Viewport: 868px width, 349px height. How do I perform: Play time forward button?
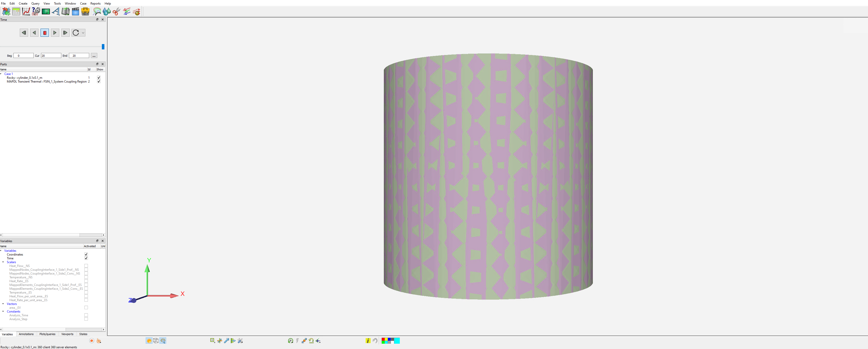tap(55, 33)
